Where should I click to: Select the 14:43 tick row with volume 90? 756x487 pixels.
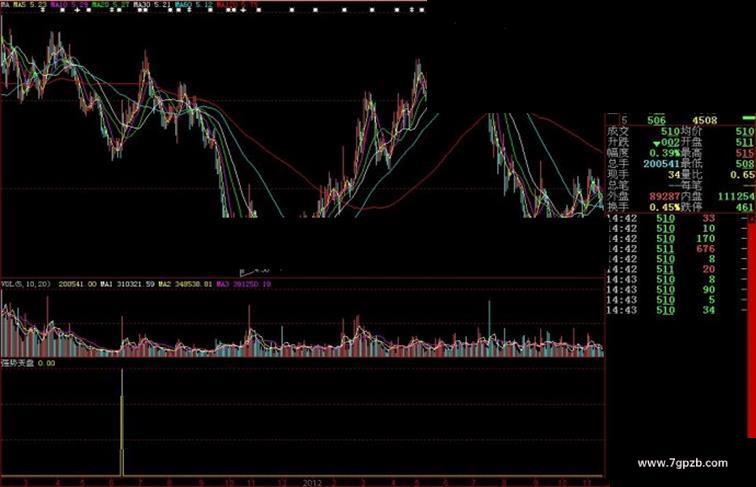(x=661, y=290)
